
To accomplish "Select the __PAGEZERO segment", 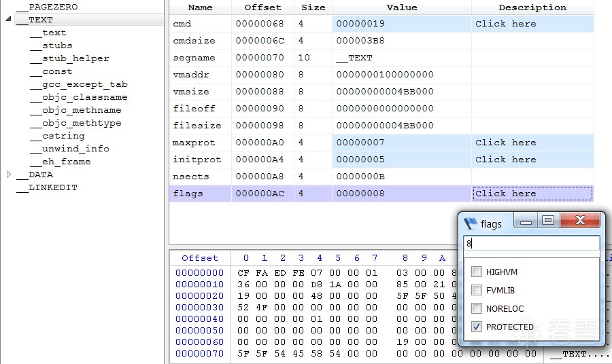I will [47, 7].
